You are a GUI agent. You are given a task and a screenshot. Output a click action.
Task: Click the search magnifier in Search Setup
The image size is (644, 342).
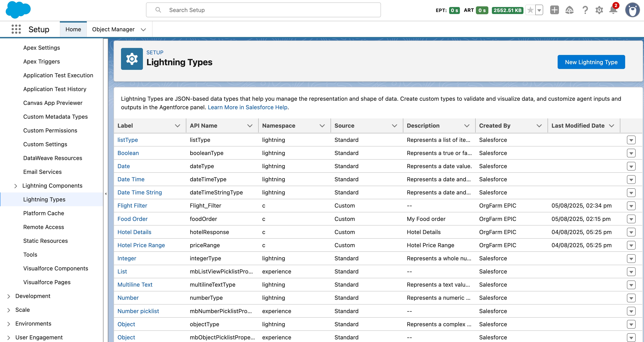coord(158,10)
